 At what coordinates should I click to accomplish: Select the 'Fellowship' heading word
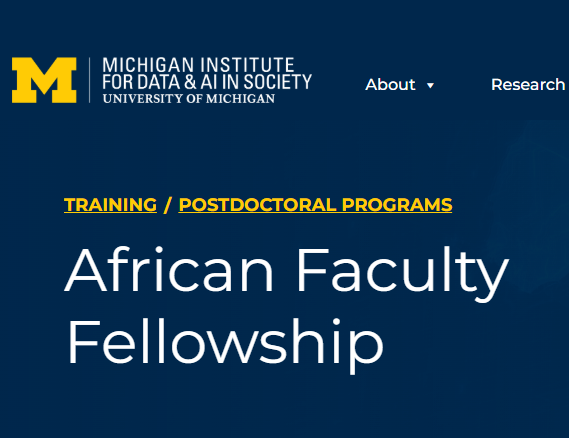(225, 342)
